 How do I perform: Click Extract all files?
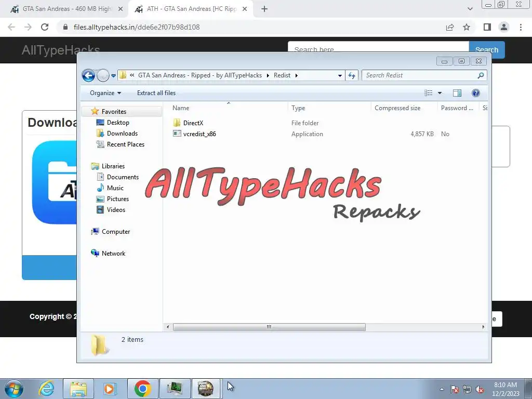tap(156, 93)
